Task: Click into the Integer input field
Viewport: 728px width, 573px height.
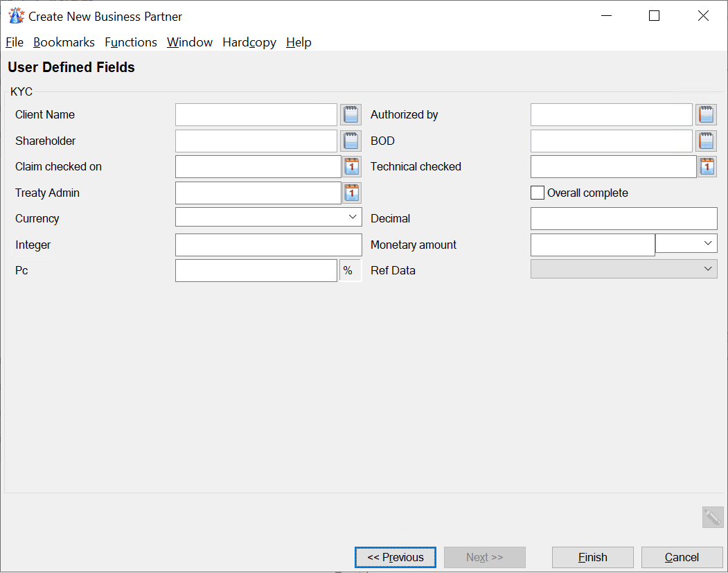Action: 268,245
